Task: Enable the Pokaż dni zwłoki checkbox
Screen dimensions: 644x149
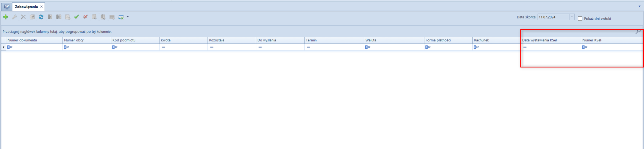Action: [x=580, y=18]
